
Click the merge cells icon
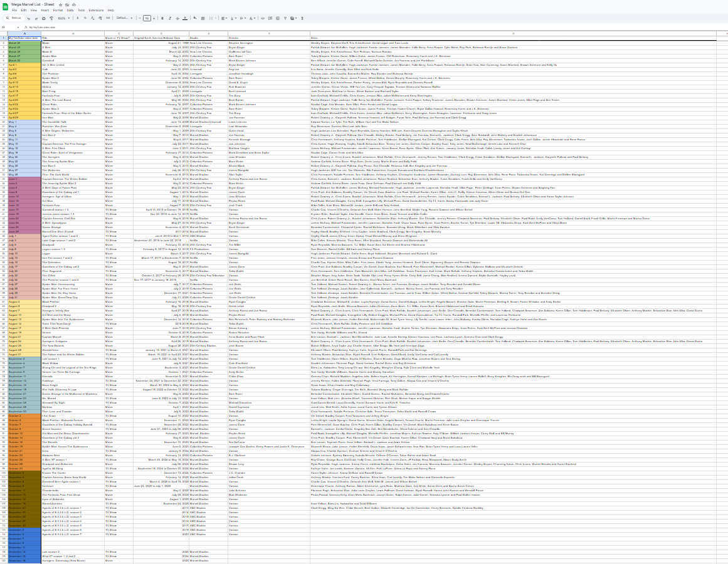[211, 18]
